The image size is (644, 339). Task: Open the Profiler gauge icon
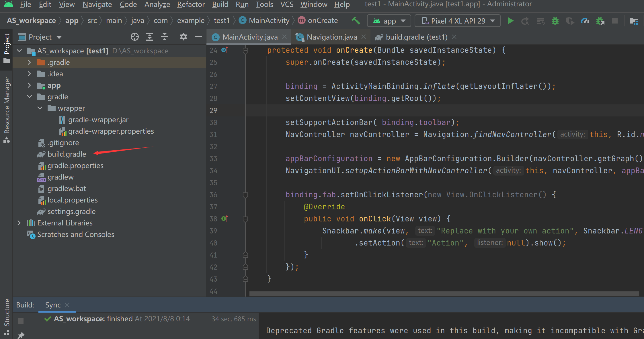point(585,21)
